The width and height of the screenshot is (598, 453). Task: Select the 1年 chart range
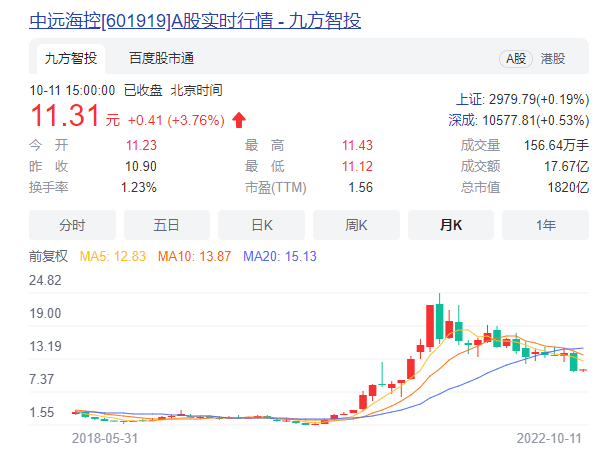click(x=545, y=225)
